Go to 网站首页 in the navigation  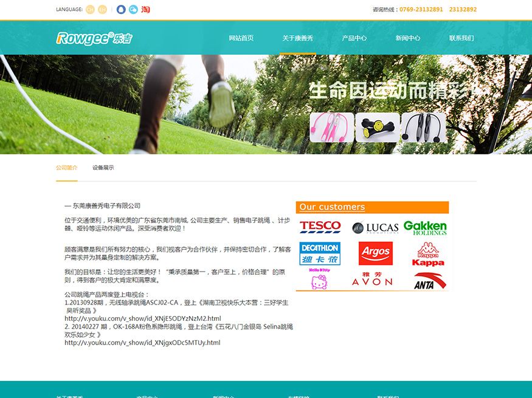[241, 38]
